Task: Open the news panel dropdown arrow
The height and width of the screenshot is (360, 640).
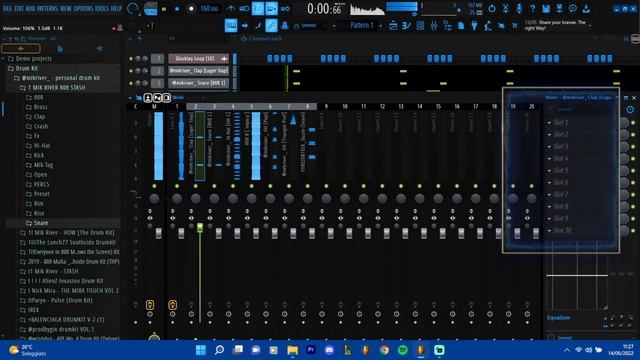Action: click(x=590, y=26)
